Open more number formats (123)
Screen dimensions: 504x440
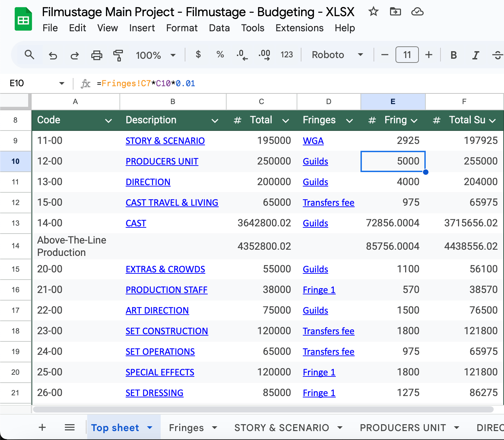[287, 55]
